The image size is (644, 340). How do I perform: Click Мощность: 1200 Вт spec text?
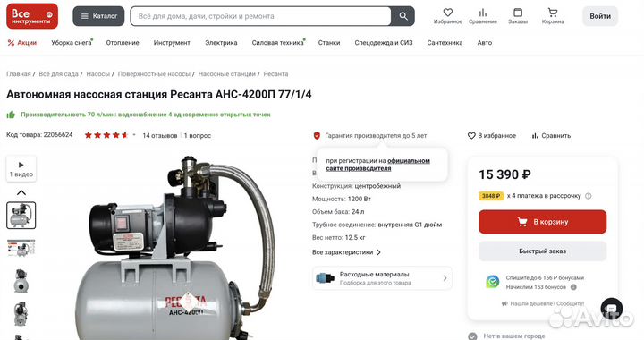[342, 199]
